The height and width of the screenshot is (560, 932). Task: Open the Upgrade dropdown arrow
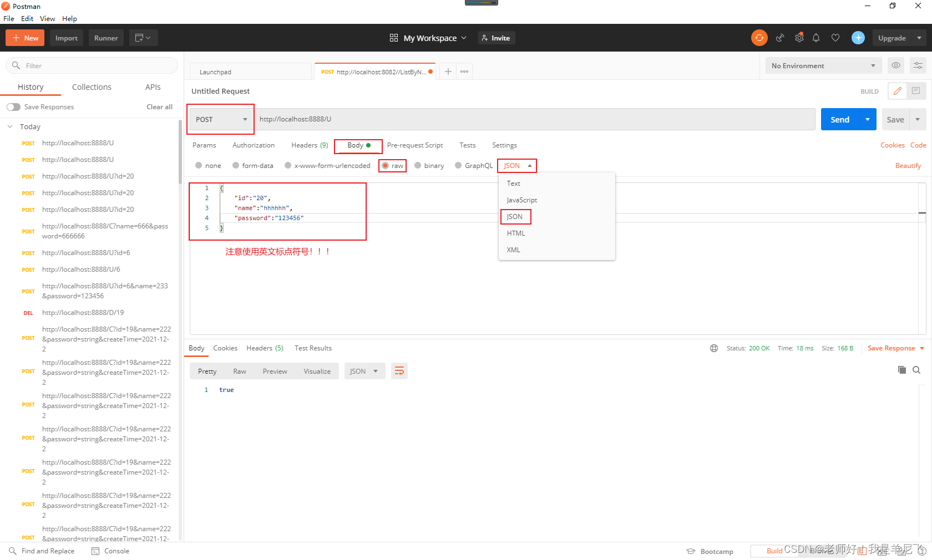[x=919, y=38]
